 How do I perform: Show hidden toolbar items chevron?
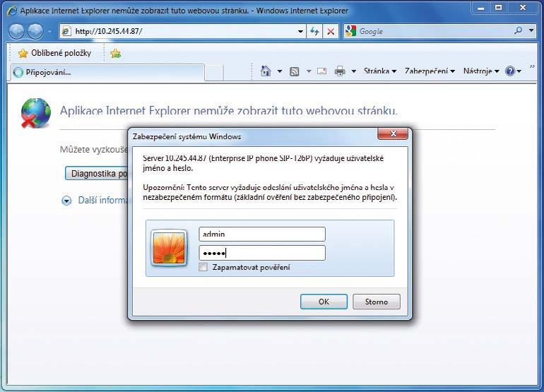[x=532, y=66]
